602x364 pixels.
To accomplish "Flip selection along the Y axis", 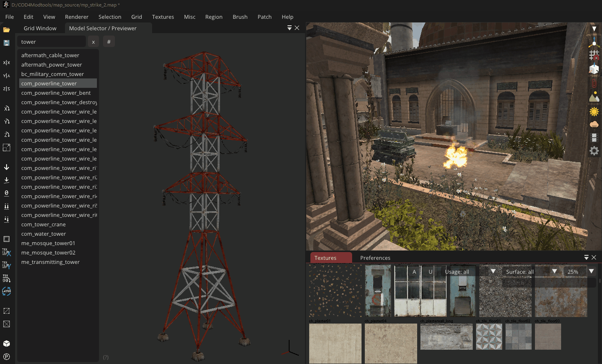I will 7,76.
